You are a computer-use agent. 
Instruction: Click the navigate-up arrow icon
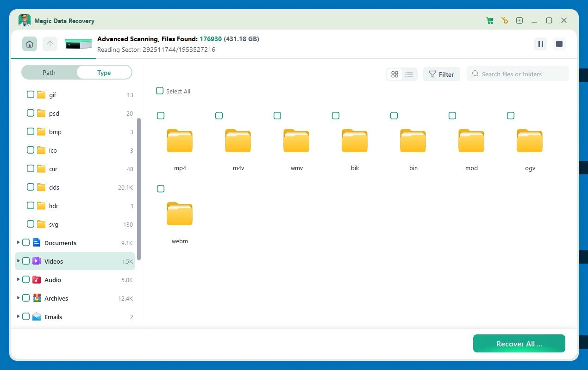[50, 43]
